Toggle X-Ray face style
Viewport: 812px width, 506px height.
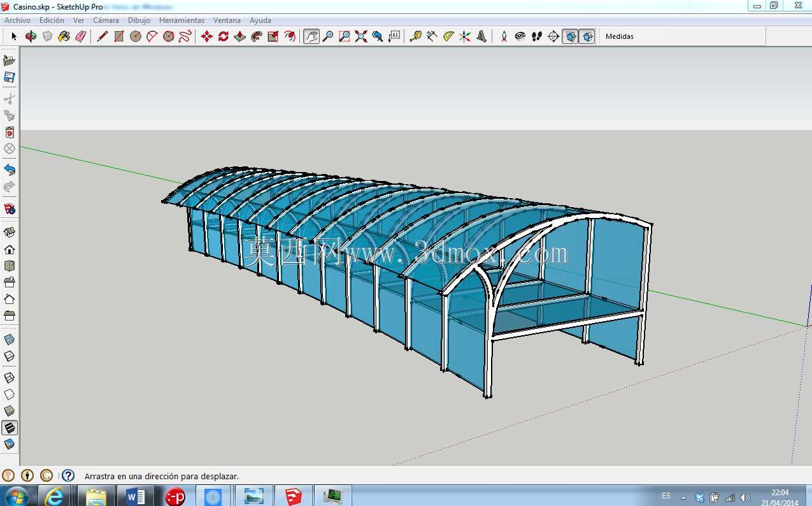tap(10, 340)
